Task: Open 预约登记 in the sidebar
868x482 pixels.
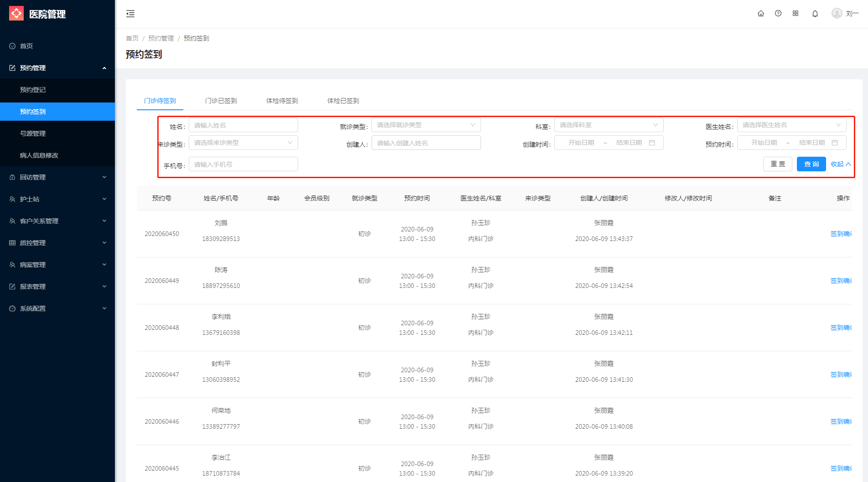Action: coord(57,90)
